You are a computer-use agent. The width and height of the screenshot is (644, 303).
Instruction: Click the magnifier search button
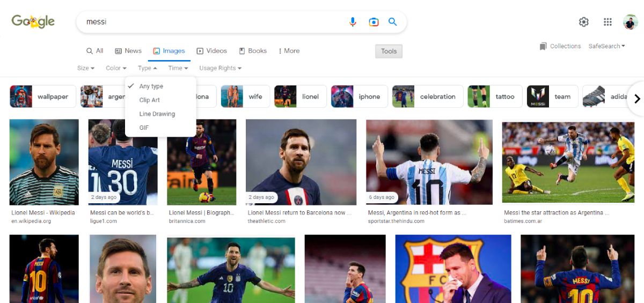click(x=393, y=22)
